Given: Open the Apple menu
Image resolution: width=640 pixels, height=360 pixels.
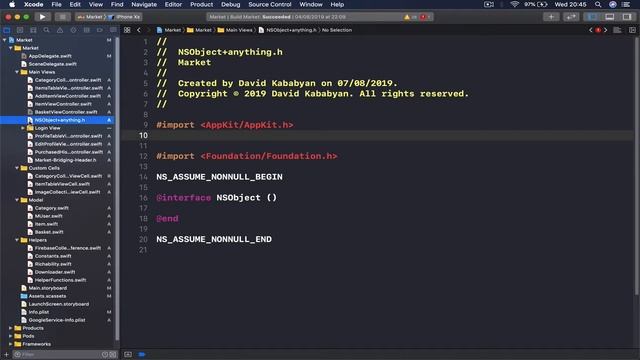Looking at the screenshot, I should tap(12, 4).
